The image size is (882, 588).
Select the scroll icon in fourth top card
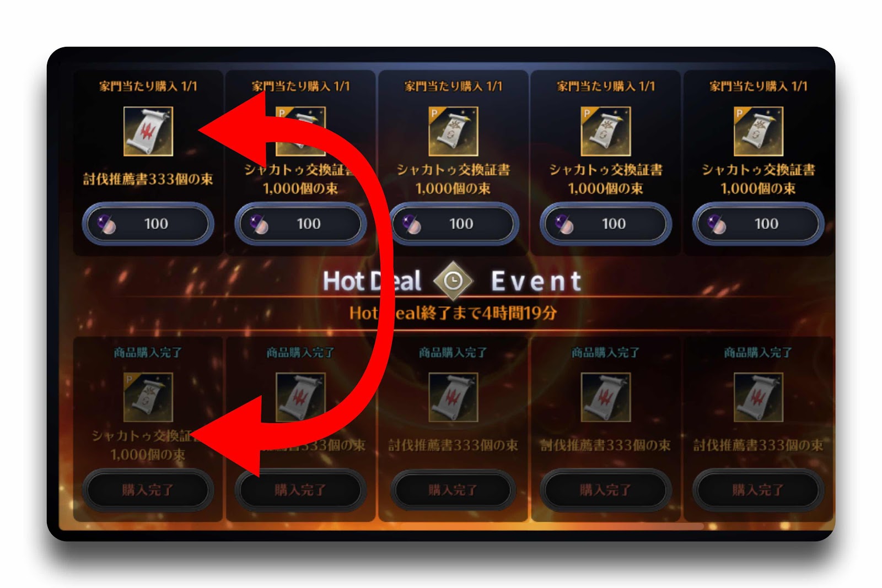606,131
